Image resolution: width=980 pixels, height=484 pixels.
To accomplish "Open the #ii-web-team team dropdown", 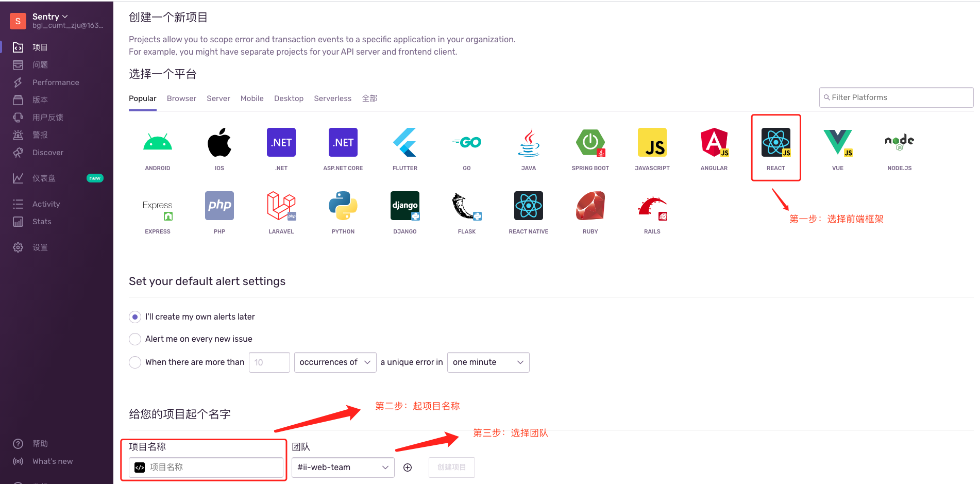I will click(x=343, y=468).
